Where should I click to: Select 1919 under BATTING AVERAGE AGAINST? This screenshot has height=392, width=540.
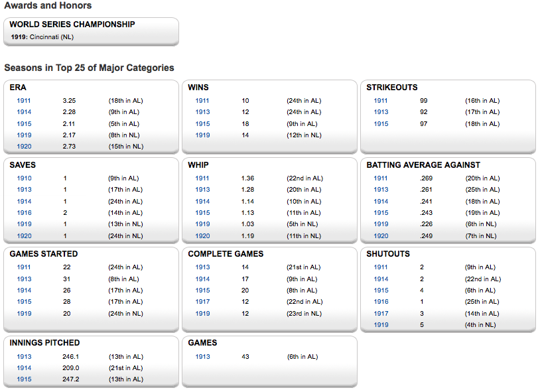381,224
